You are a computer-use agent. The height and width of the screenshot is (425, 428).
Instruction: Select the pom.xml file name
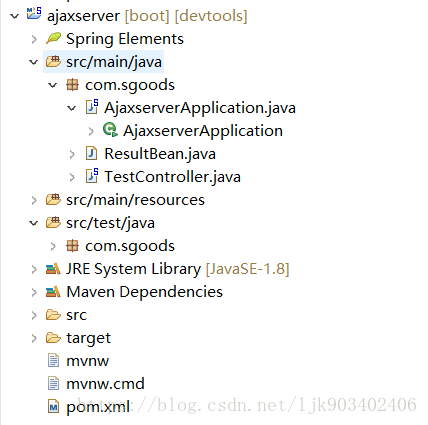pyautogui.click(x=98, y=407)
